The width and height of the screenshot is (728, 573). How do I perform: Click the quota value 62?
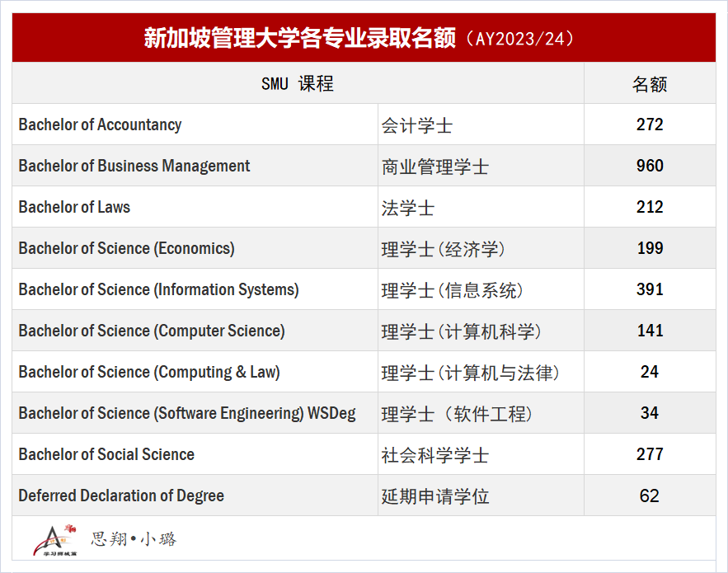click(x=650, y=496)
